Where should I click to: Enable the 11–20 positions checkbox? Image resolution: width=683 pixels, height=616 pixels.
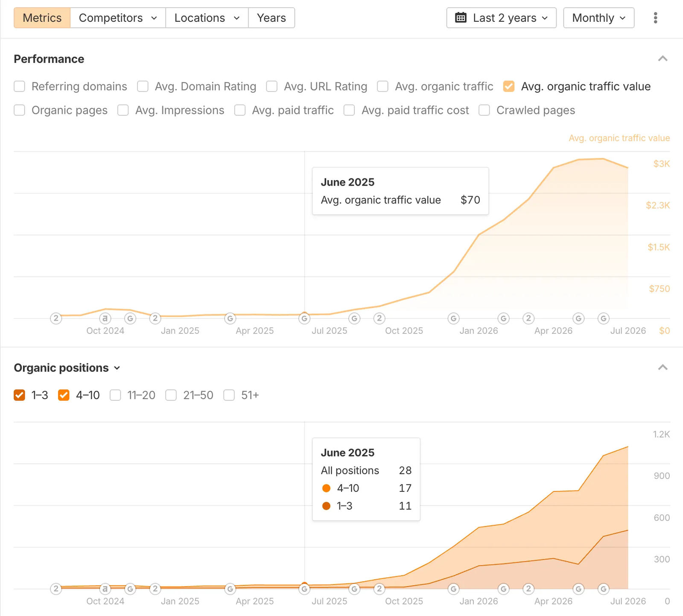115,395
